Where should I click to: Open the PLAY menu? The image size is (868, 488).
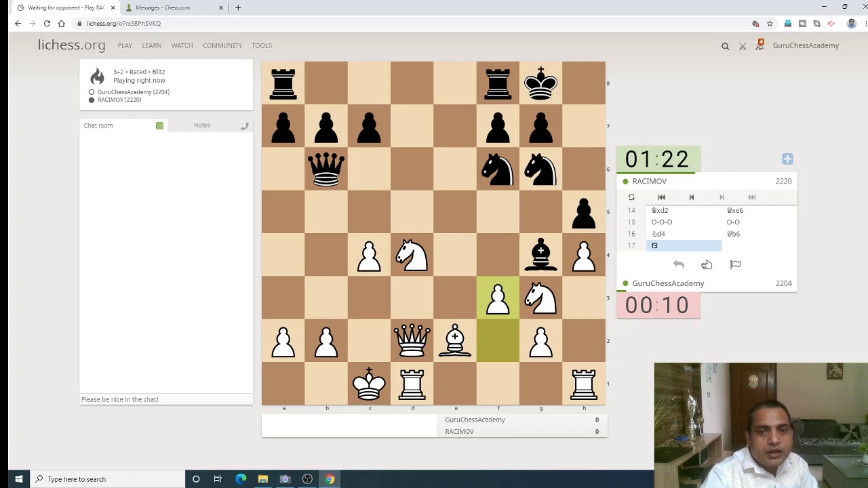[x=125, y=45]
